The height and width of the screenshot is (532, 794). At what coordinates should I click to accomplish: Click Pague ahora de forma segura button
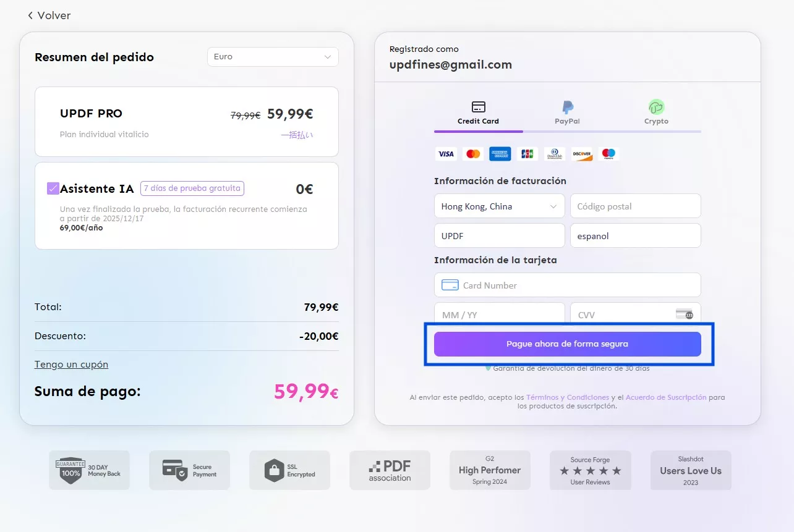568,344
